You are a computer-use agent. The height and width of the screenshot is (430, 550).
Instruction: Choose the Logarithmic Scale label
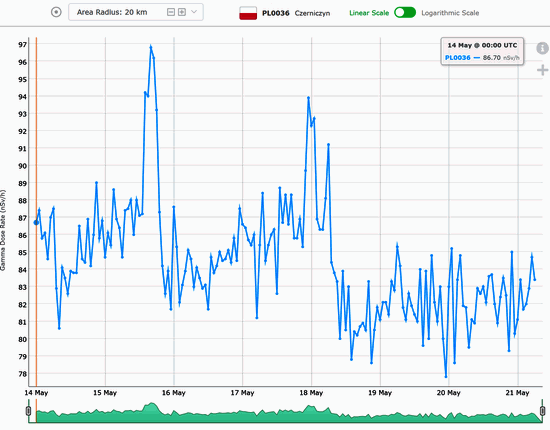point(450,13)
